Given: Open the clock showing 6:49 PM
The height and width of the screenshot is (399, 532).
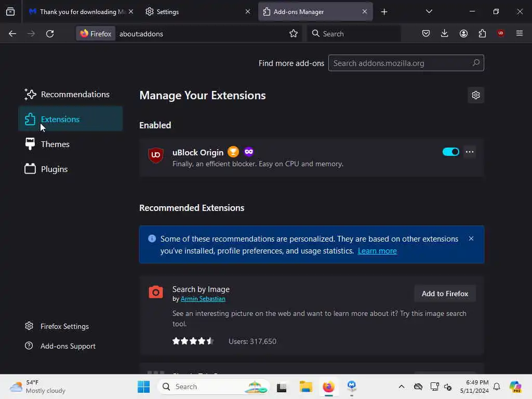Looking at the screenshot, I should (x=474, y=387).
